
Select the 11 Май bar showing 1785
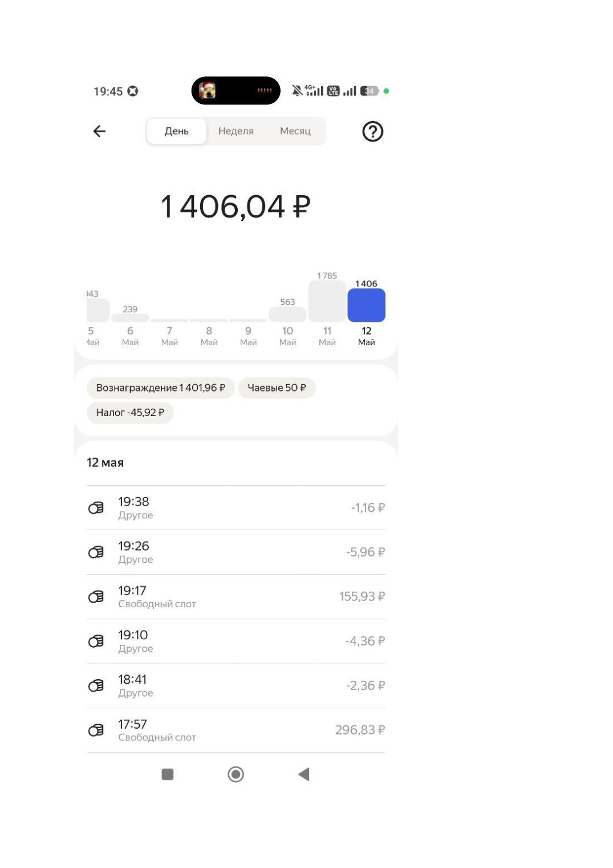(x=327, y=301)
